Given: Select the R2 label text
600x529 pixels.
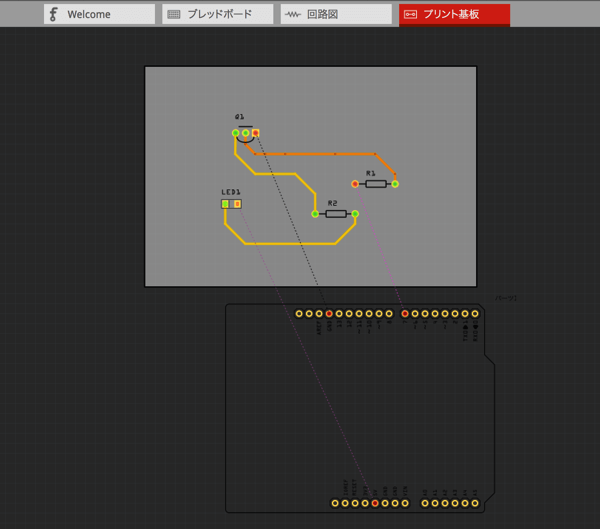Looking at the screenshot, I should point(332,203).
